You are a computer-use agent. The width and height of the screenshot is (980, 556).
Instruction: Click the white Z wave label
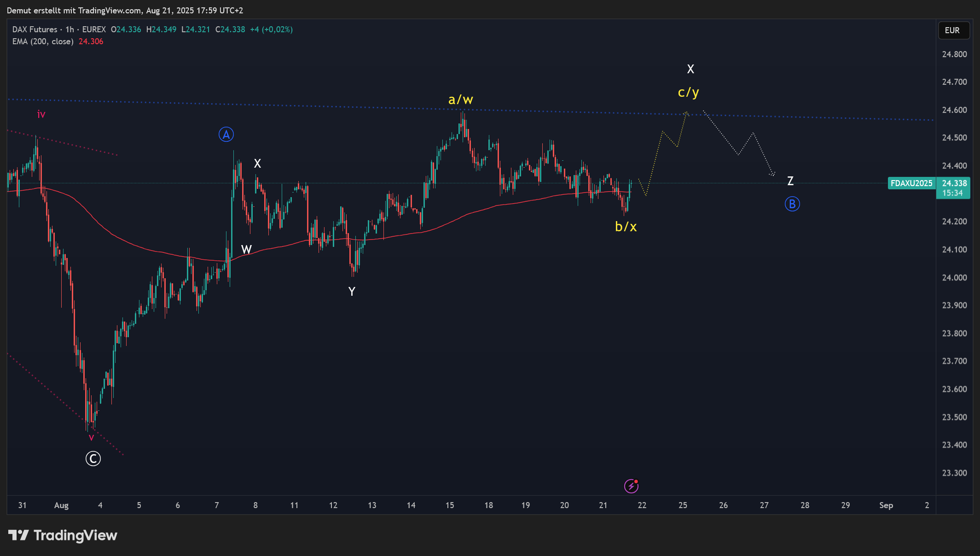tap(790, 181)
